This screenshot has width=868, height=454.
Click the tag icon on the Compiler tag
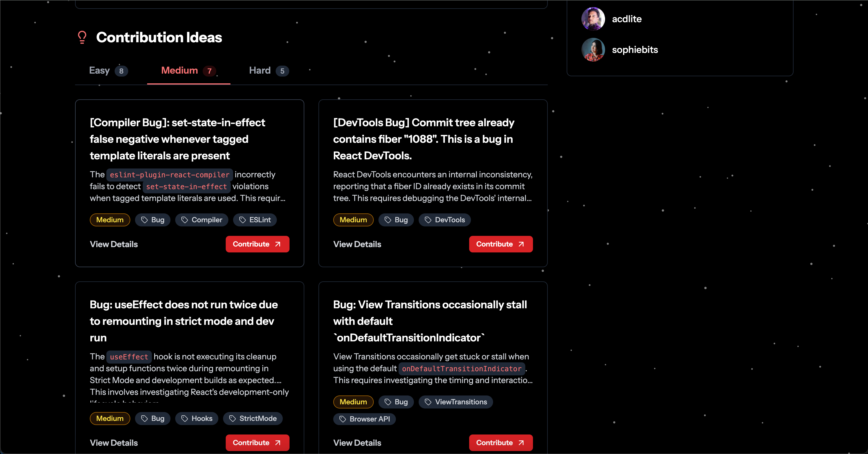pos(185,220)
